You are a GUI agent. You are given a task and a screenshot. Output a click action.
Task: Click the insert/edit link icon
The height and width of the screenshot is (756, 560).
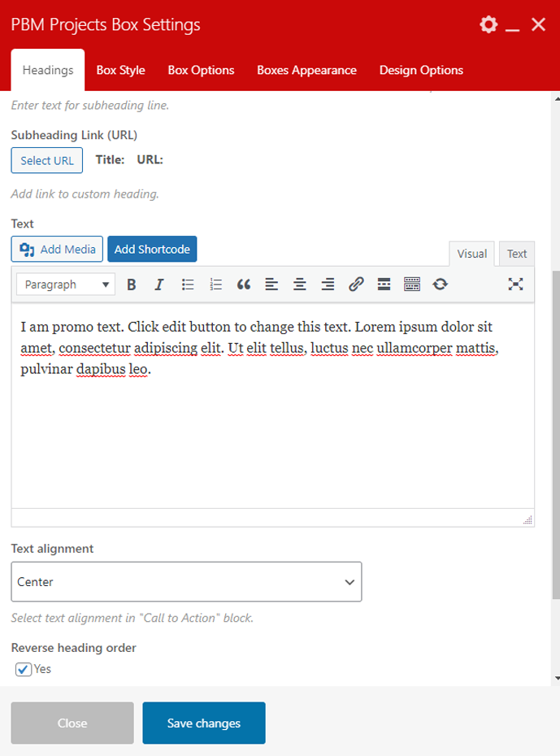click(x=356, y=285)
